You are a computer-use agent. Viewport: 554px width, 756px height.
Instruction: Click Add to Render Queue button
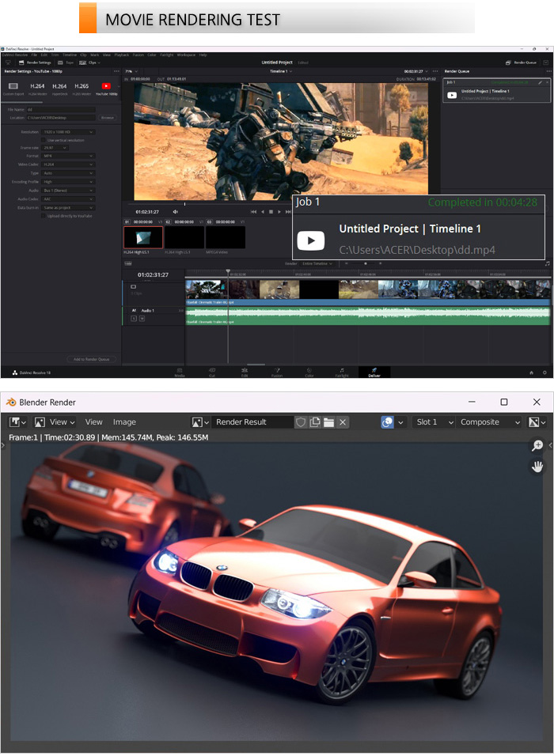(x=91, y=359)
